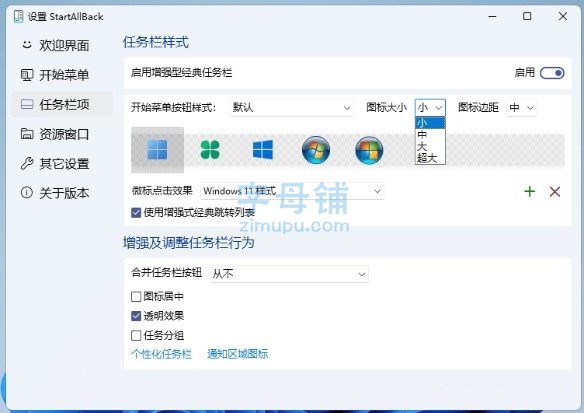The height and width of the screenshot is (413, 584).
Task: Click the red X remove icon
Action: click(555, 192)
